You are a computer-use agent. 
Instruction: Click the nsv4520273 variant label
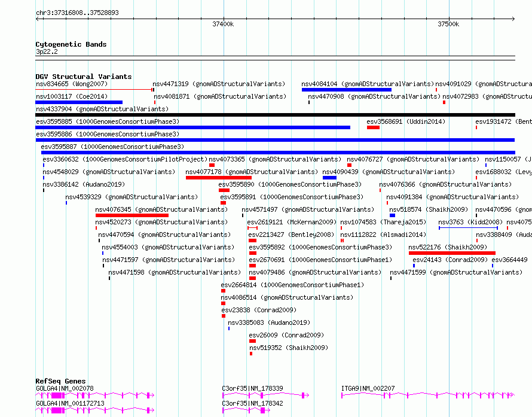coord(161,222)
